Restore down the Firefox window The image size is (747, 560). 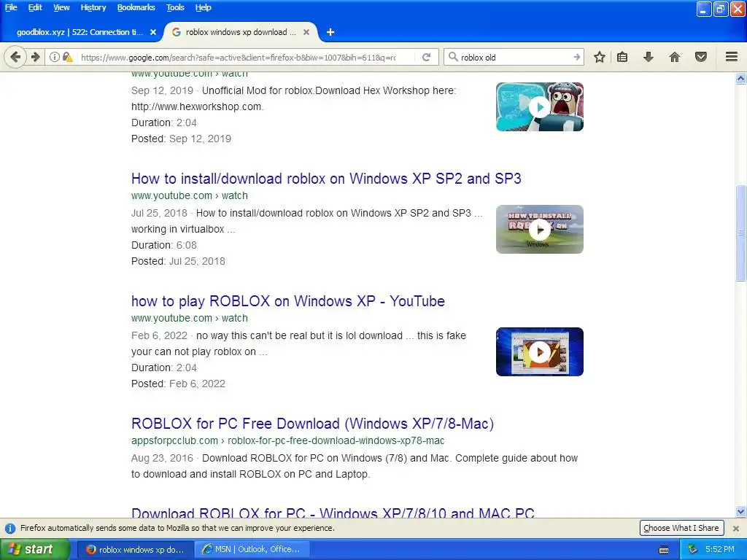pos(721,9)
